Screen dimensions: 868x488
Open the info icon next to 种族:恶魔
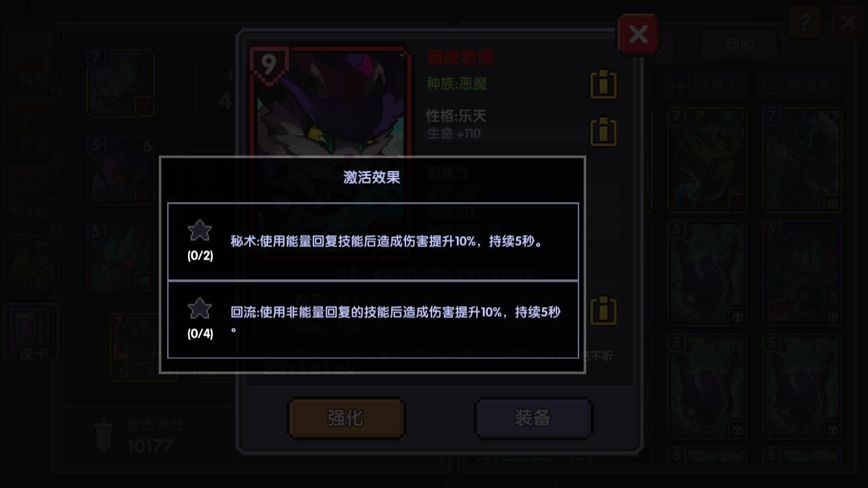pos(603,84)
